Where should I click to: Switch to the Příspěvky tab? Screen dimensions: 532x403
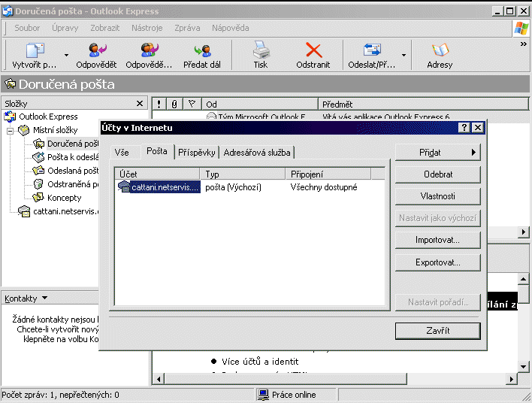(196, 153)
